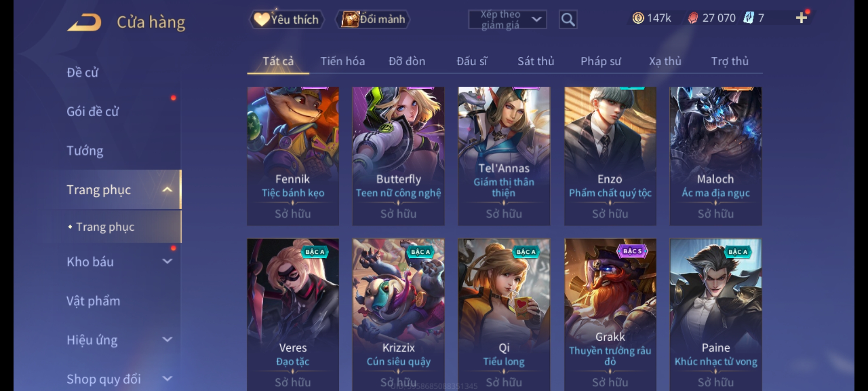Select the Grakk Thuyền trưởng râu đỏ skin
The height and width of the screenshot is (391, 868).
point(610,314)
